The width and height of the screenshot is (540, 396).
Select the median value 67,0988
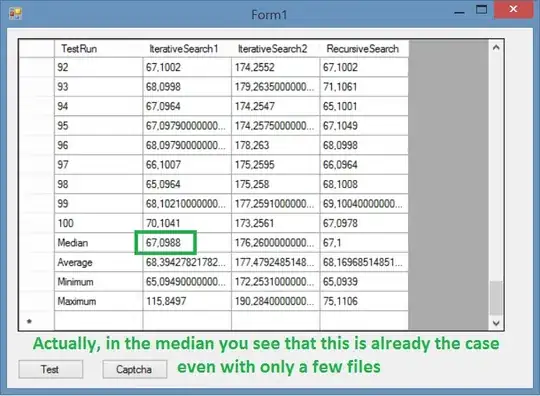click(x=187, y=243)
